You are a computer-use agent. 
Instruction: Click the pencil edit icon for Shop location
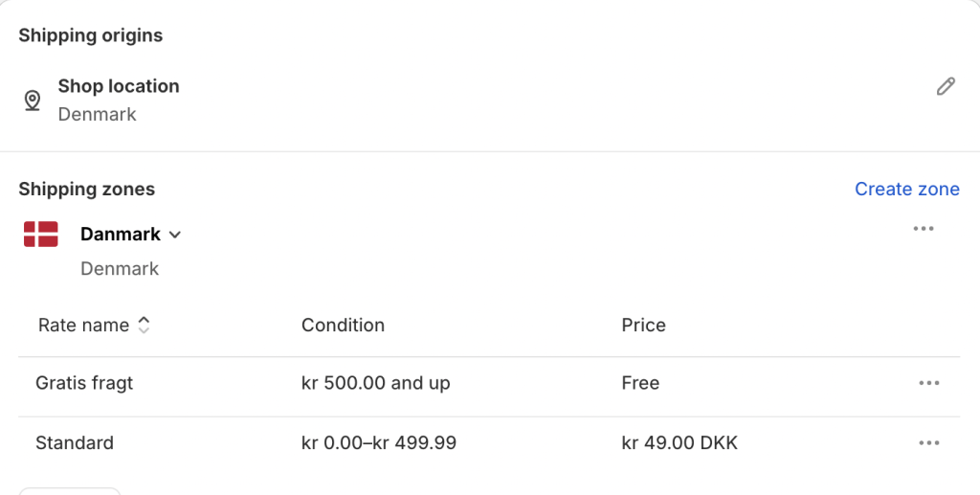tap(946, 86)
